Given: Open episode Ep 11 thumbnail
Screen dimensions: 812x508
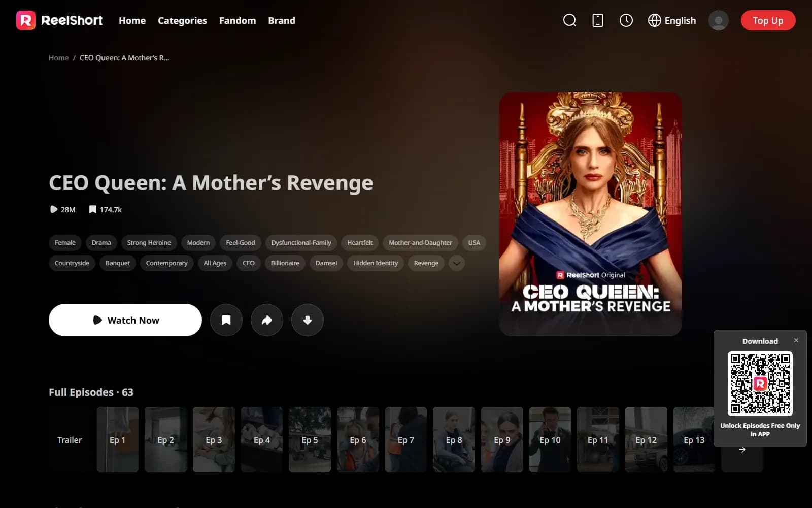Looking at the screenshot, I should [598, 439].
